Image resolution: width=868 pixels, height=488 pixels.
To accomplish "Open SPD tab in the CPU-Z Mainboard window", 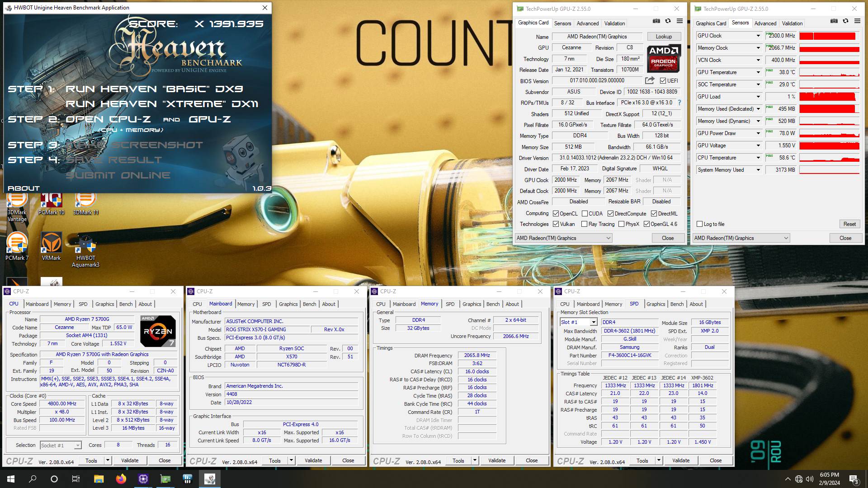I will click(x=267, y=304).
